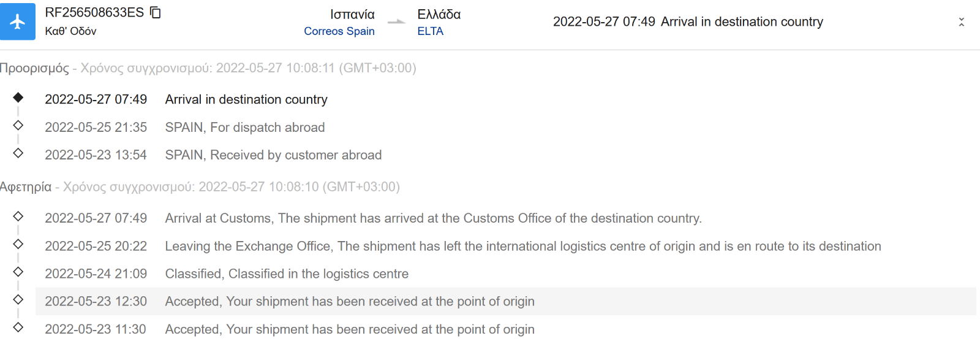Click the diamond marker for the 12:30 Accepted event
Viewport: 980px width, 341px height.
click(18, 299)
